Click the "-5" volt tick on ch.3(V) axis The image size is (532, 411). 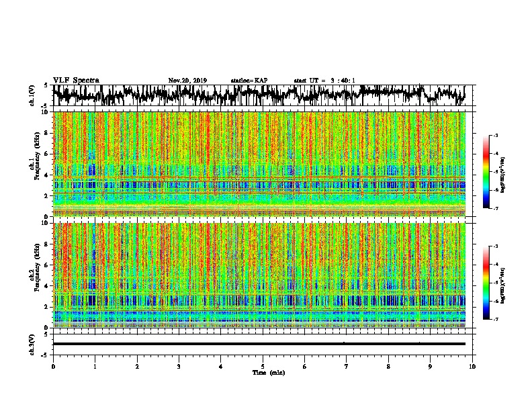(x=44, y=355)
